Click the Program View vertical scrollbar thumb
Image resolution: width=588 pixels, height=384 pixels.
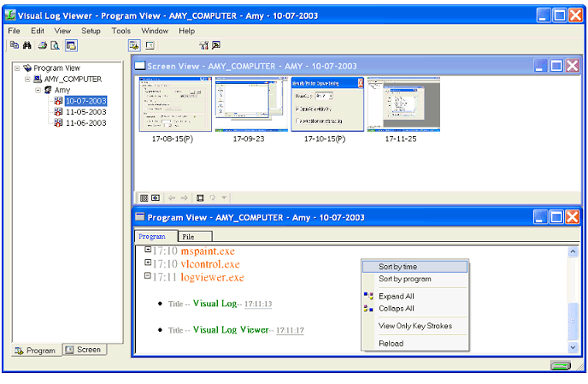[x=573, y=321]
